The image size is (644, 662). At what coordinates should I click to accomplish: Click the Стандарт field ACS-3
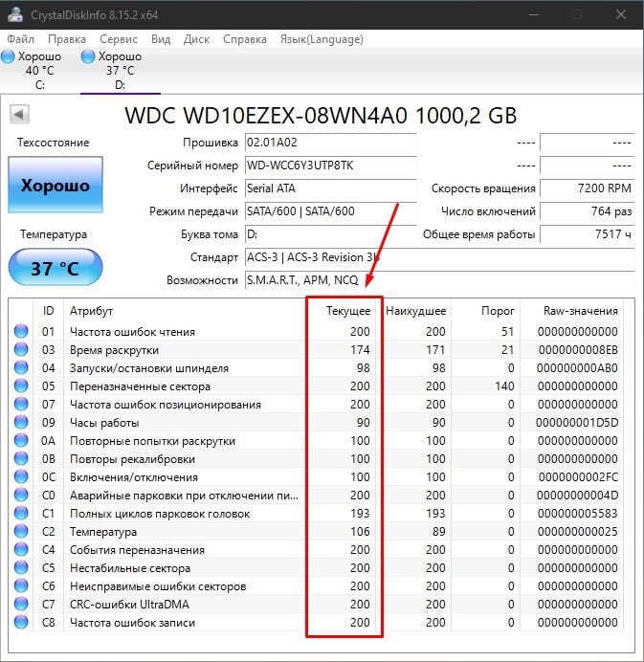pos(439,256)
